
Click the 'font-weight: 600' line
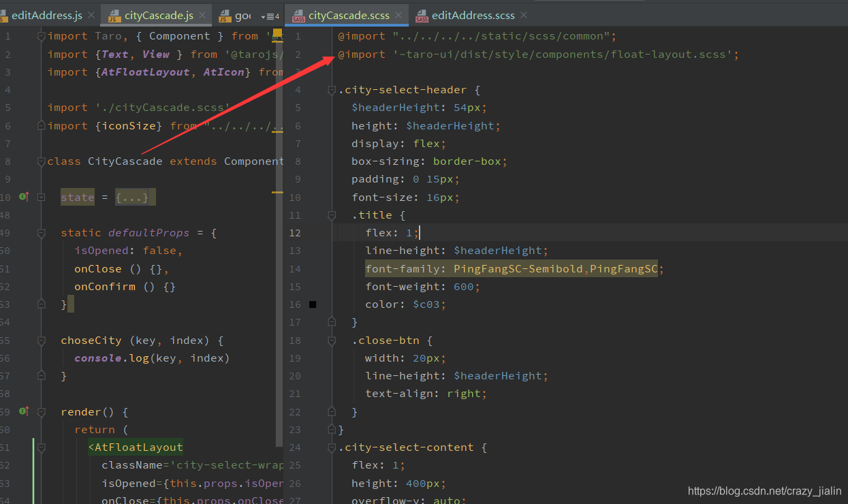(x=422, y=286)
